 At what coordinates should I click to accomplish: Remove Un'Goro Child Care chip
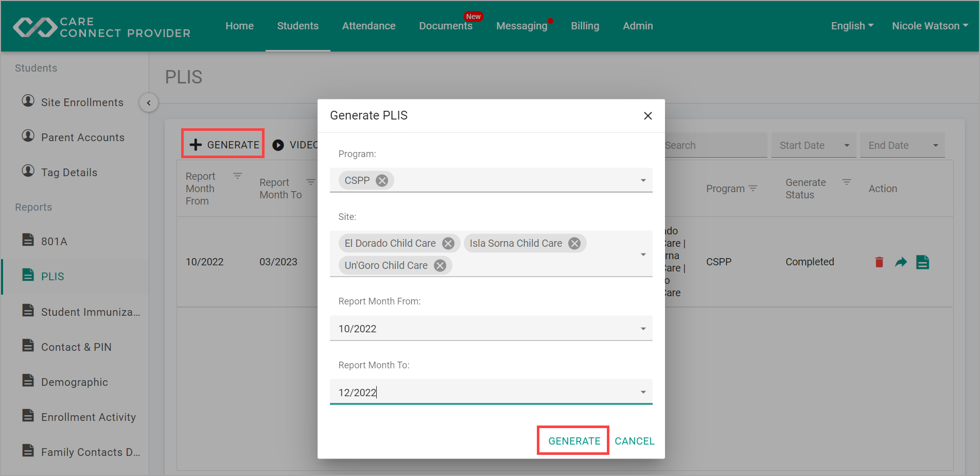pyautogui.click(x=440, y=265)
